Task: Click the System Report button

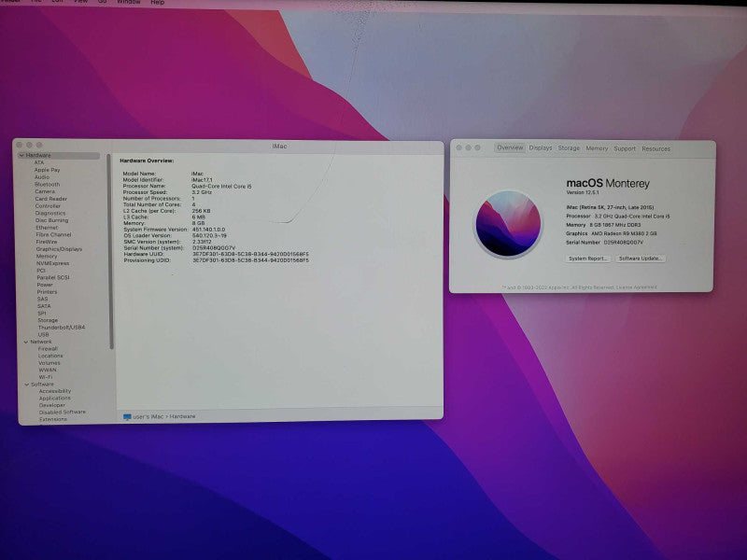Action: 588,259
